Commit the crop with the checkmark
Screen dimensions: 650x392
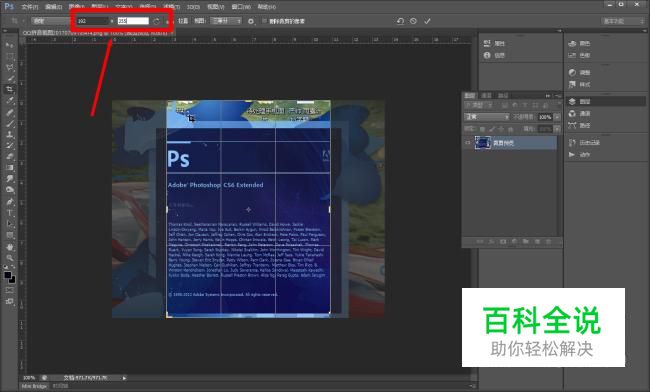427,21
